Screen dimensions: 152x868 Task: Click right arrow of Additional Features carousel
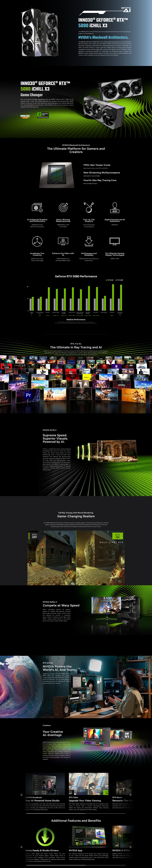tap(130, 847)
